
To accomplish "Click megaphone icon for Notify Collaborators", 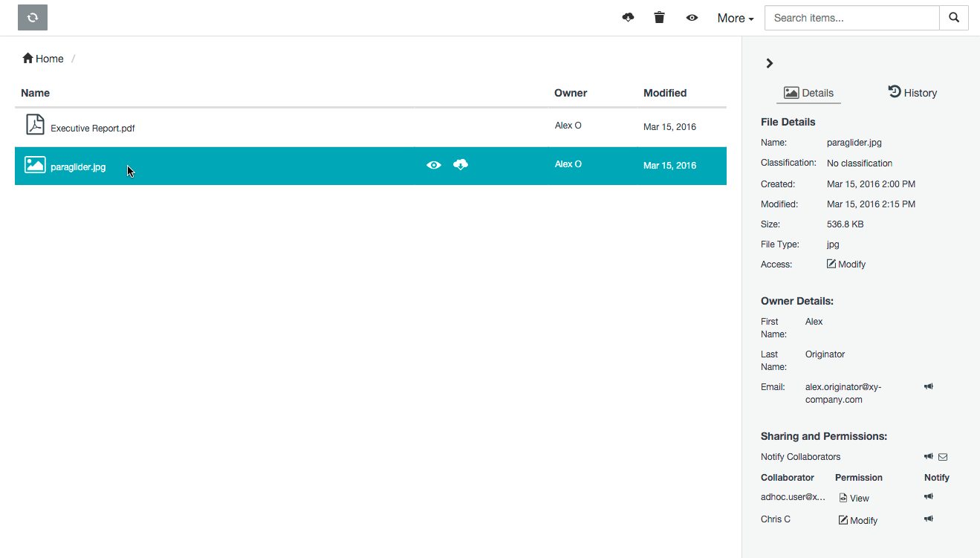I will pyautogui.click(x=929, y=456).
